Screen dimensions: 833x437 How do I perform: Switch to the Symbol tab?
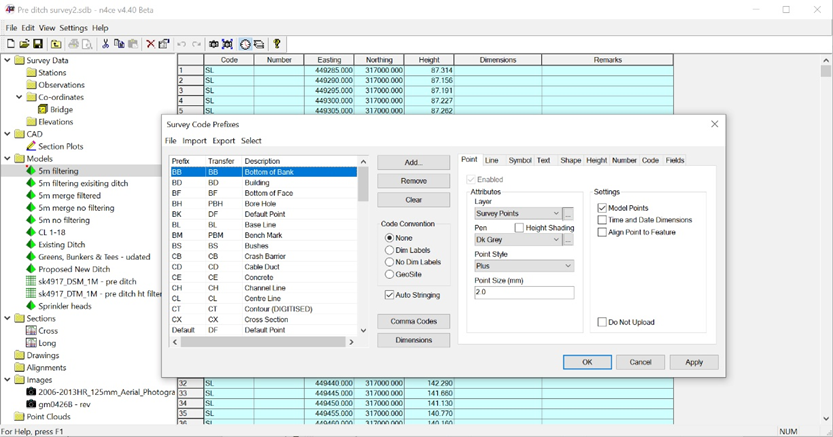[x=520, y=160]
